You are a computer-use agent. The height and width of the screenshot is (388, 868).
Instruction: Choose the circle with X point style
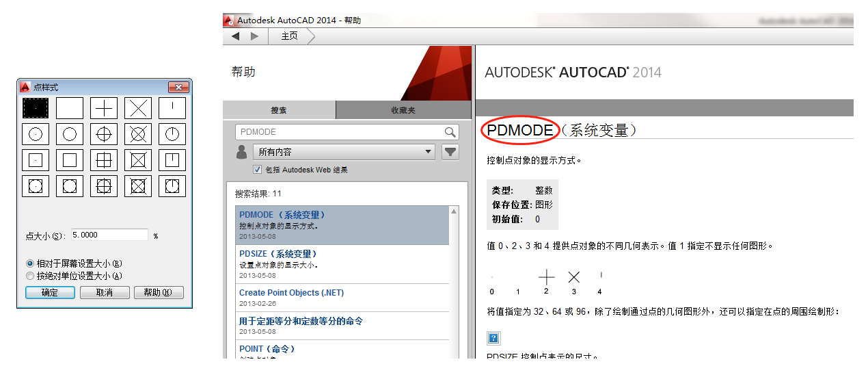click(138, 134)
